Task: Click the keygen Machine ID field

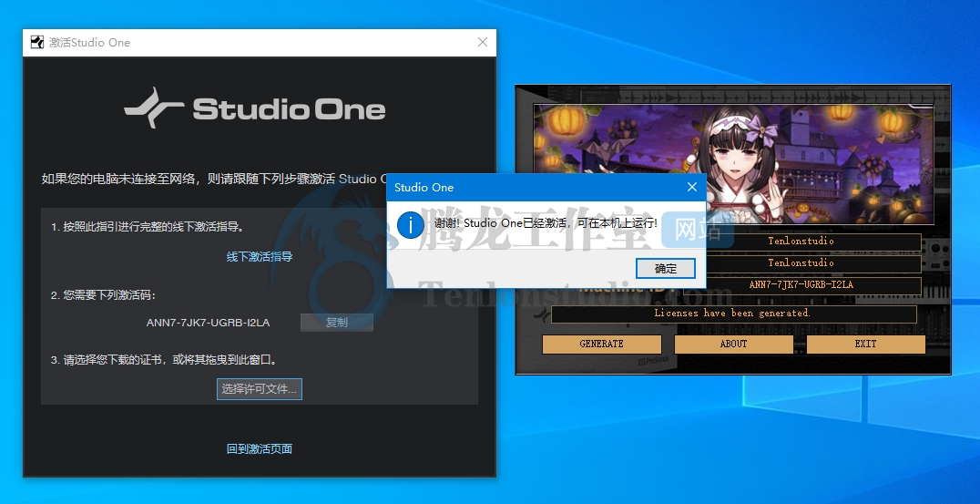Action: point(801,285)
